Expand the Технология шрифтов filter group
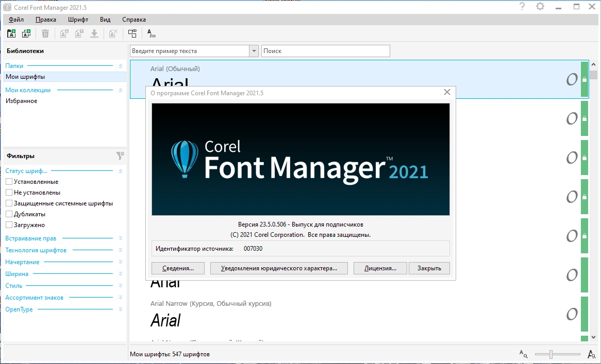 120,250
